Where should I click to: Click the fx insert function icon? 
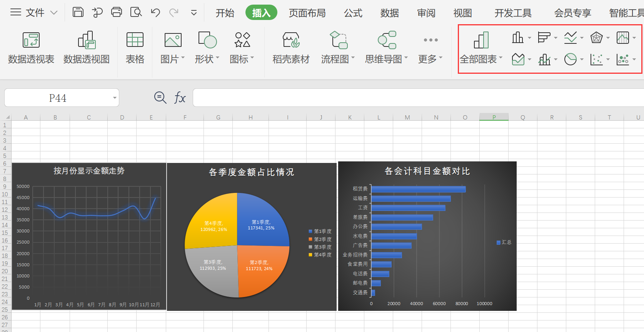click(180, 98)
